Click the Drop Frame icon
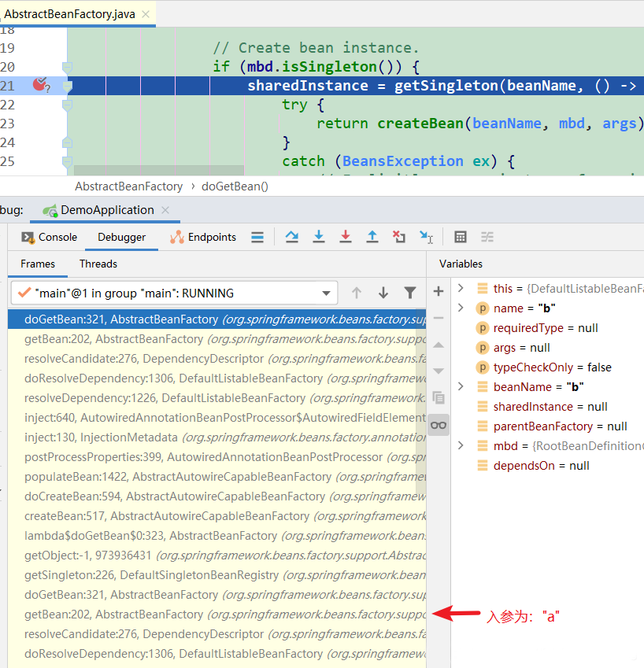 point(399,237)
